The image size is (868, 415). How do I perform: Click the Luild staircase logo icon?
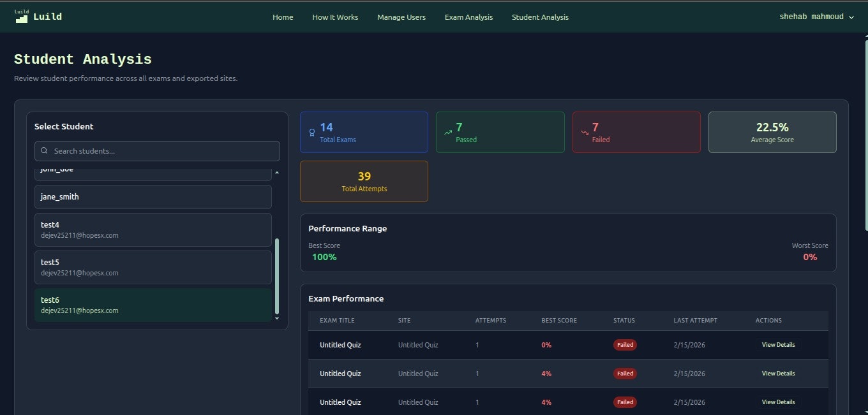tap(22, 17)
